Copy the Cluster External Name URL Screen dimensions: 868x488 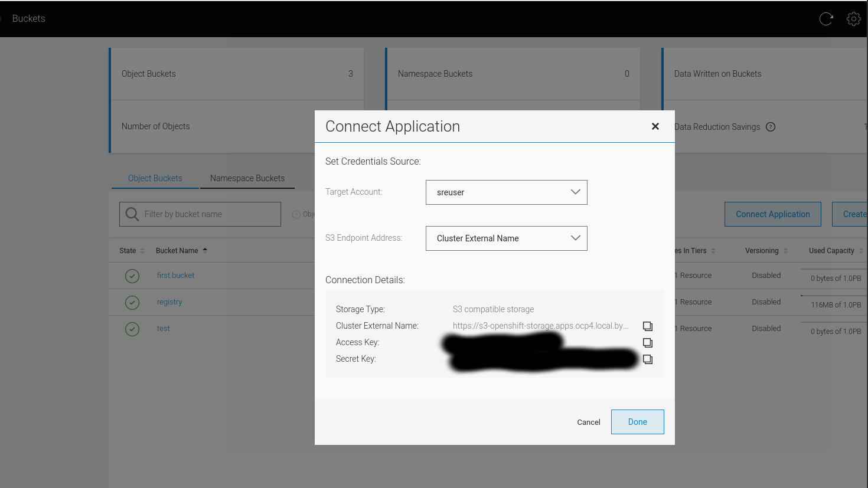tap(648, 326)
